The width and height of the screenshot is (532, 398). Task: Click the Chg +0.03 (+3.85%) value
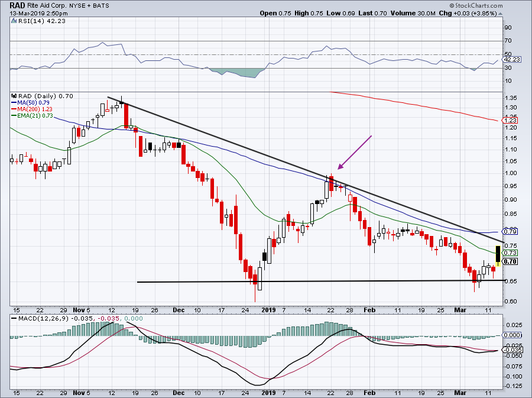(468, 13)
